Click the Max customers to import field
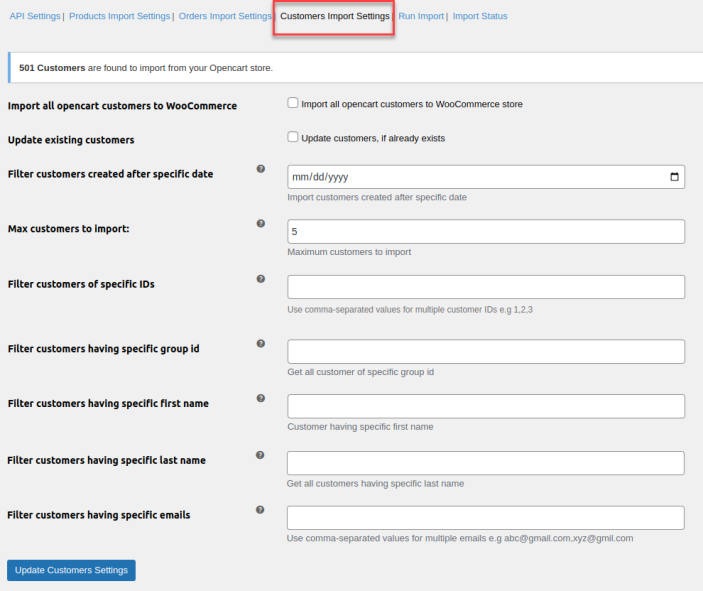 tap(485, 232)
